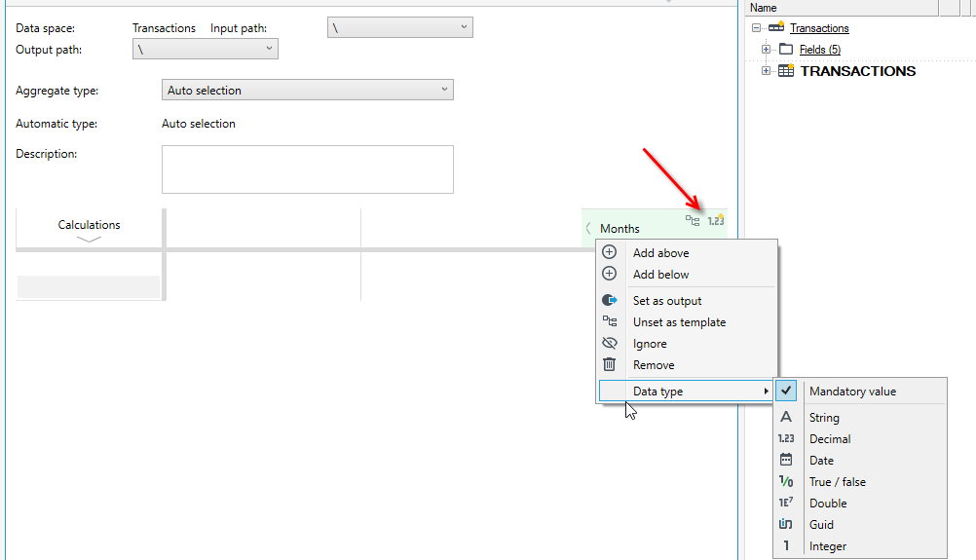
Task: Click the data space icon beside Transactions node
Action: (x=776, y=26)
